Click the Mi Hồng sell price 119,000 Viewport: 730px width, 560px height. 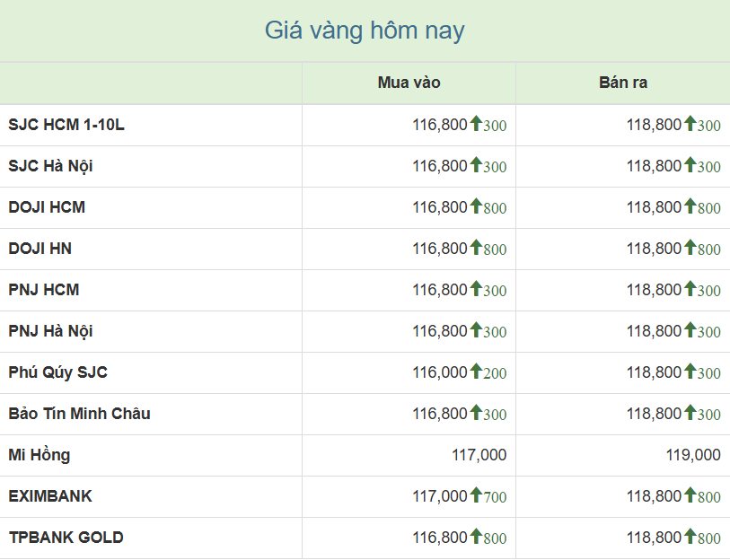pos(692,455)
